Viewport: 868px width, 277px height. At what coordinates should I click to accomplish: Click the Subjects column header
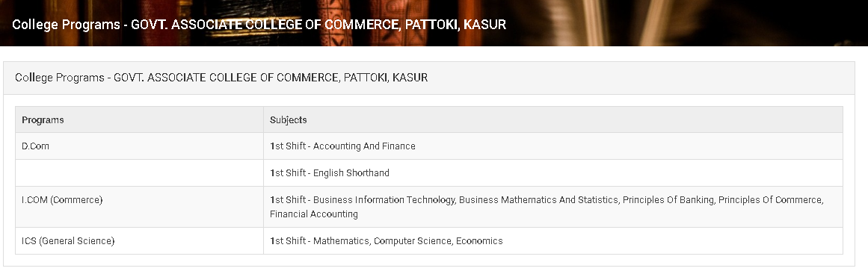[x=553, y=120]
